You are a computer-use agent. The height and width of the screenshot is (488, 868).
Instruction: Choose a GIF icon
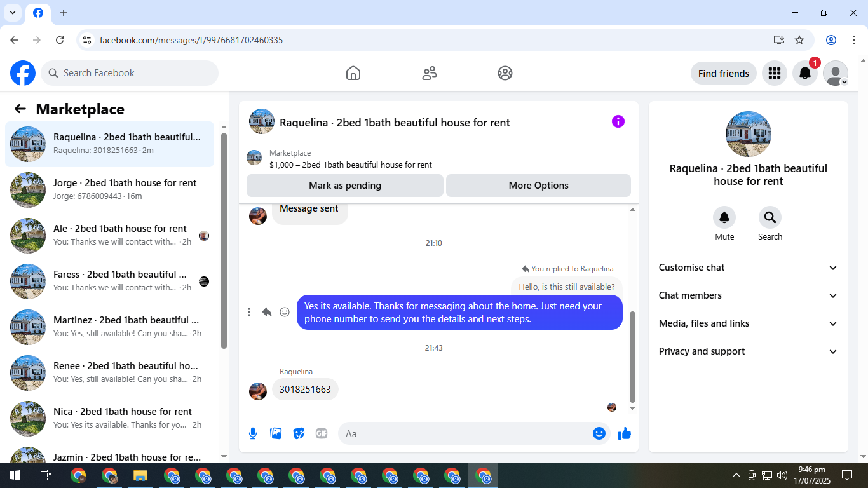coord(322,433)
